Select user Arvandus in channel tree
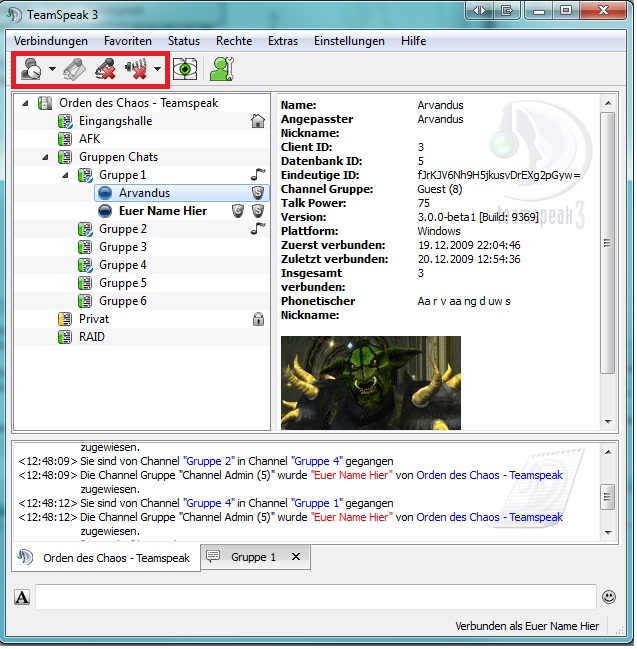The width and height of the screenshot is (637, 649). click(144, 193)
